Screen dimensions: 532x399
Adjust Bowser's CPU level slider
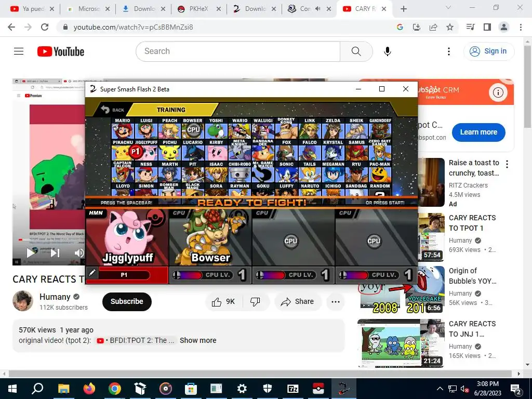click(187, 275)
